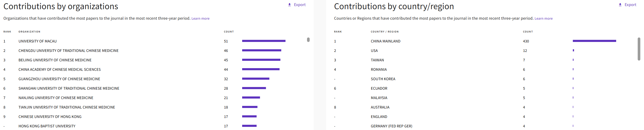Click the Chengdu University count bar
Screen dimensions: 644x130
coord(262,50)
